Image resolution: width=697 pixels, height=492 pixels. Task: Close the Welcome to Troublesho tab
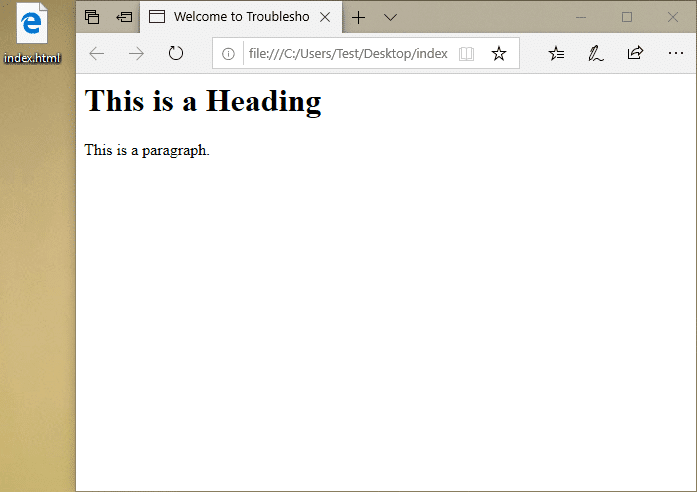325,17
